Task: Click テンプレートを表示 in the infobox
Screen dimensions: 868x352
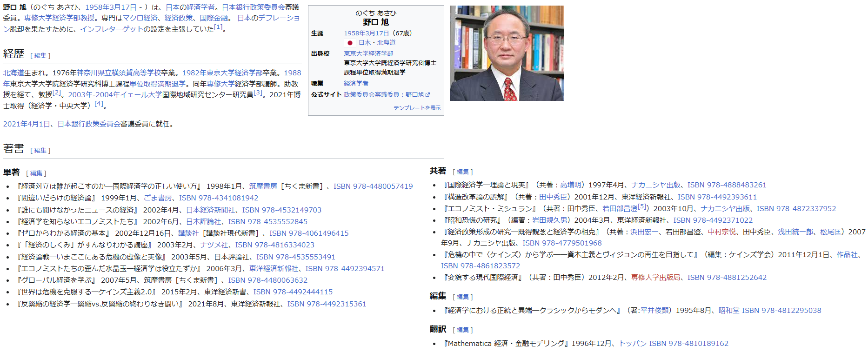Action: 417,108
